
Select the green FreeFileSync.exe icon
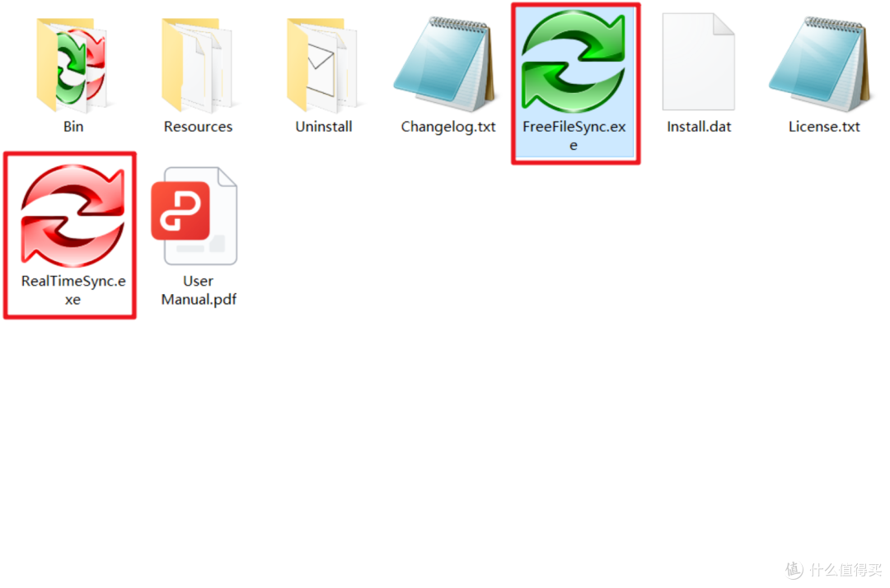tap(574, 61)
